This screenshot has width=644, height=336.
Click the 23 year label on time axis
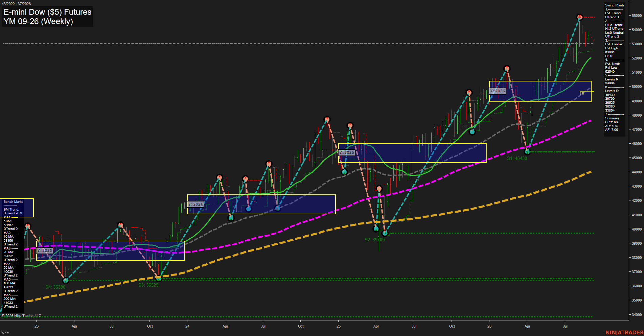(x=37, y=326)
